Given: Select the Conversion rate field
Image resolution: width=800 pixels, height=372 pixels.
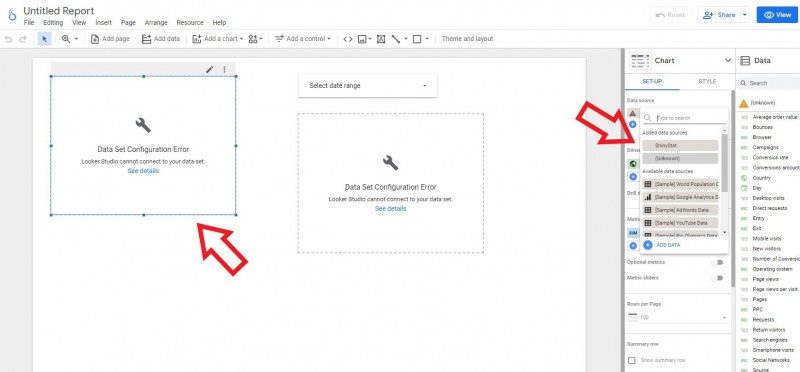Looking at the screenshot, I should (x=770, y=158).
